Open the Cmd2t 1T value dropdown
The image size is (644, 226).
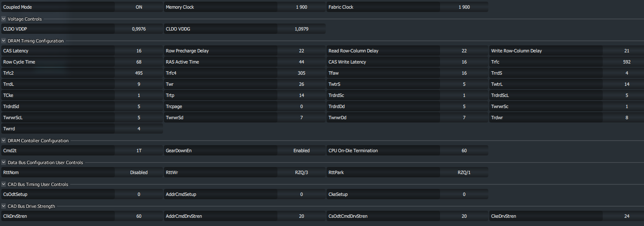click(139, 151)
